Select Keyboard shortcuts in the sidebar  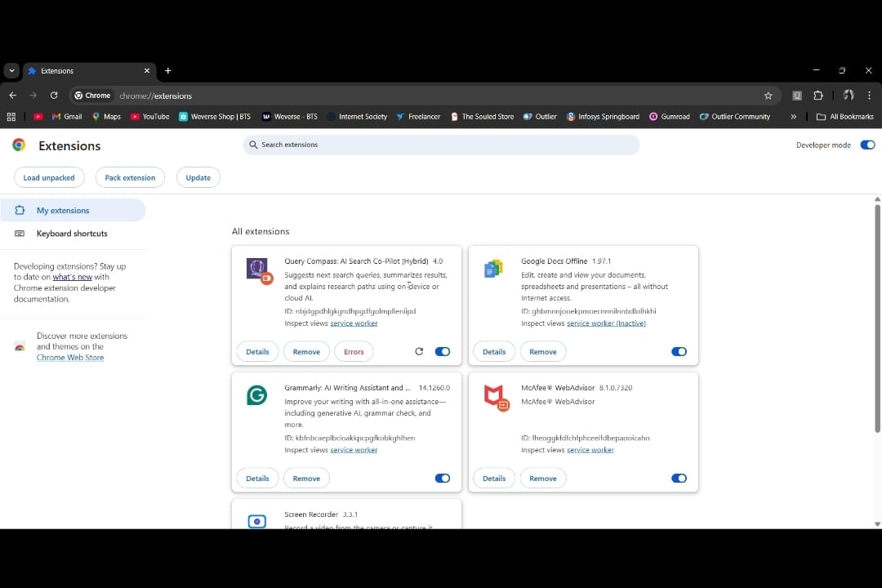click(x=73, y=234)
